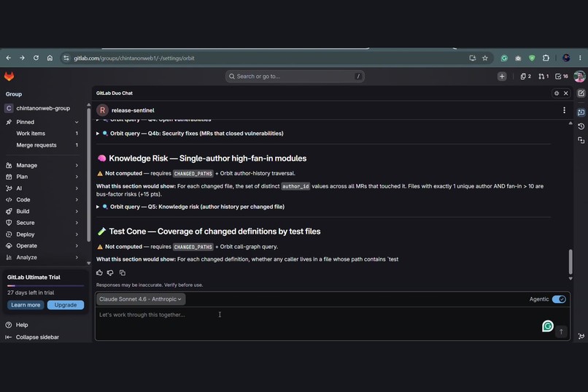Open the Chrome three-dot menu
Viewport: 588px width, 392px height.
click(x=580, y=58)
